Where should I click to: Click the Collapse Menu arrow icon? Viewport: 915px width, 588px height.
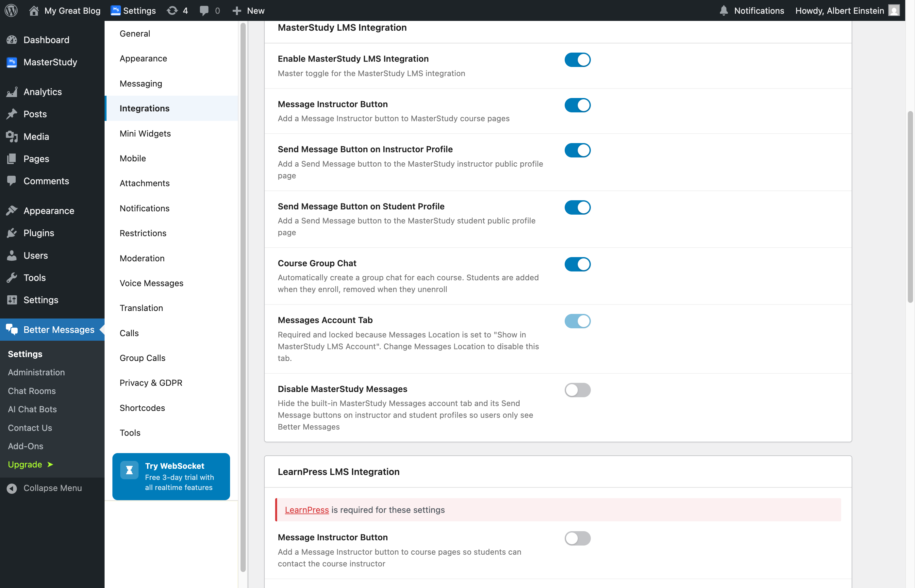[x=12, y=488]
